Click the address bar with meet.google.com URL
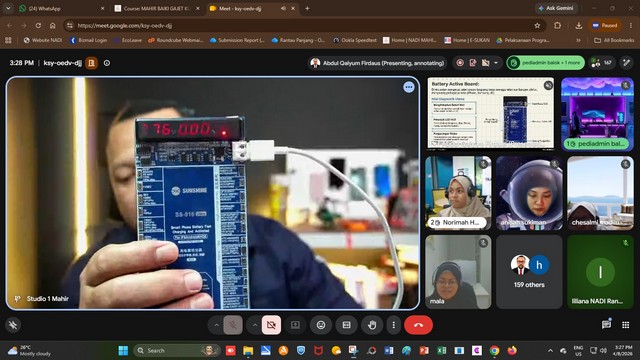 [302, 25]
